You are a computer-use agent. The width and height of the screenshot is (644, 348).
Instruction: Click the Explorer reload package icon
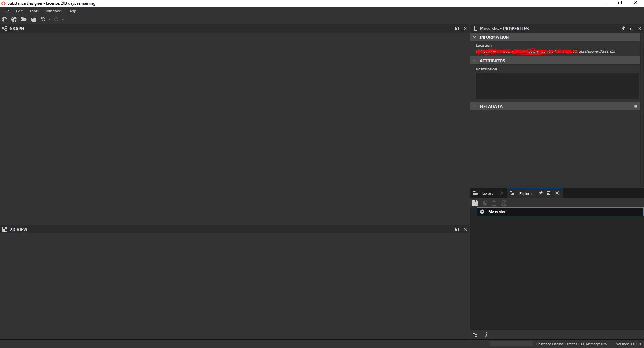(504, 203)
